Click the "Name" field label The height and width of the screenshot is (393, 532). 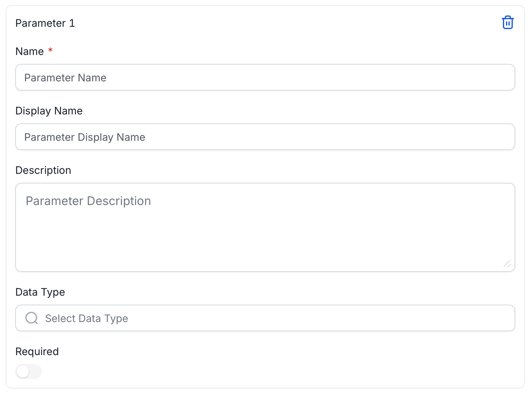pyautogui.click(x=30, y=51)
